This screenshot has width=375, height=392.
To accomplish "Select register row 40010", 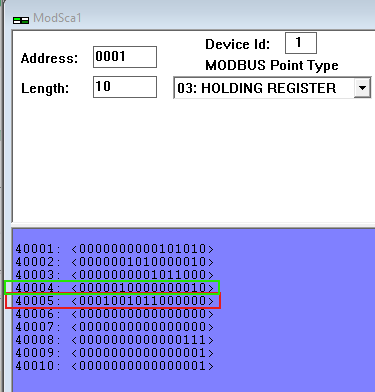I will click(x=114, y=366).
